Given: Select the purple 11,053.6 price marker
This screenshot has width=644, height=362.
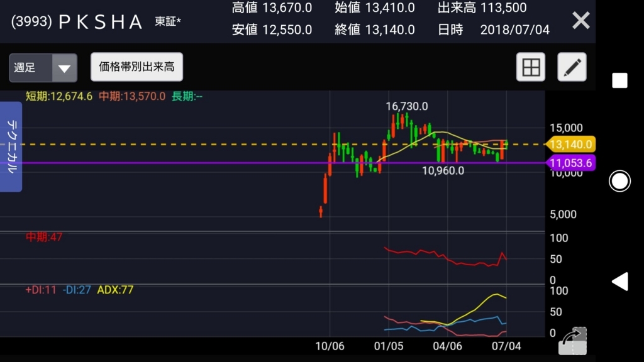Looking at the screenshot, I should pyautogui.click(x=570, y=163).
